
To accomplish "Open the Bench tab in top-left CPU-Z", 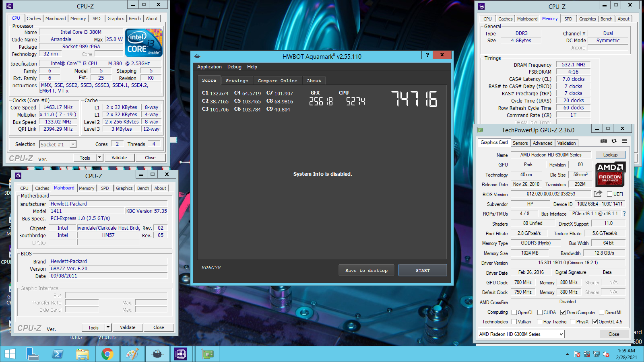I will (135, 19).
